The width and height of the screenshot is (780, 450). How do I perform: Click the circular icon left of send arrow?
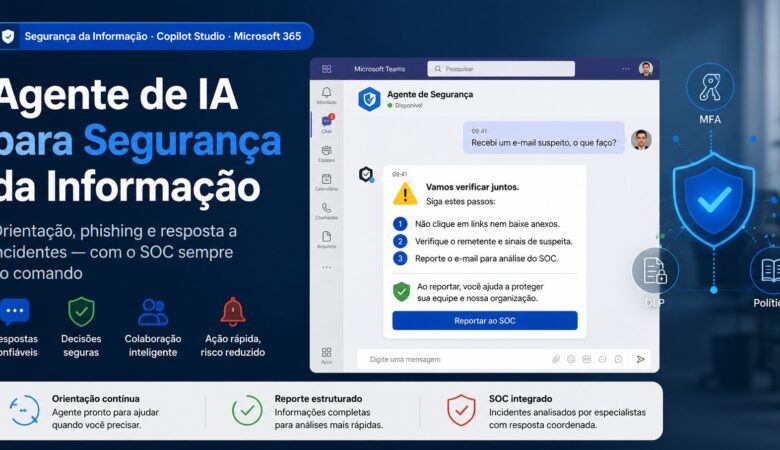click(618, 359)
